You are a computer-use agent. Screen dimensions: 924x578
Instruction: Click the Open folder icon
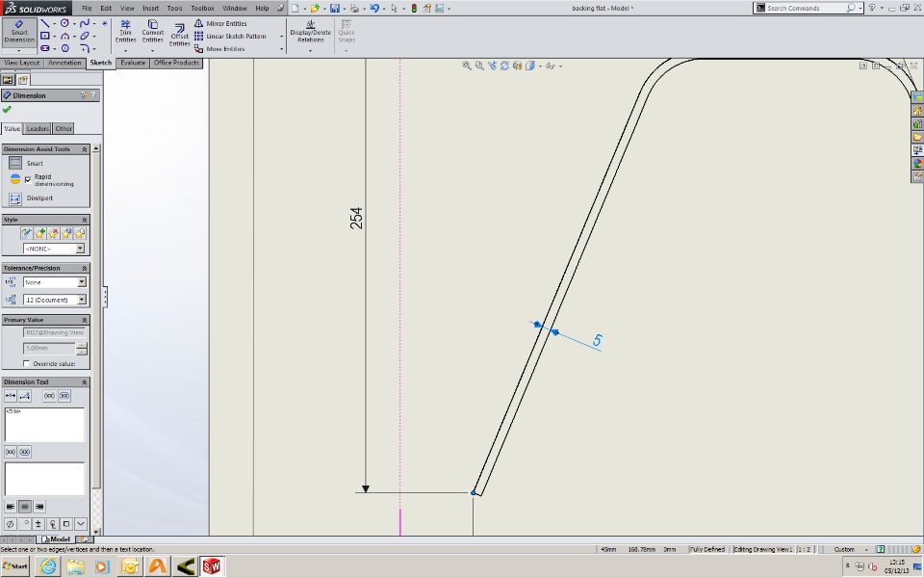316,9
